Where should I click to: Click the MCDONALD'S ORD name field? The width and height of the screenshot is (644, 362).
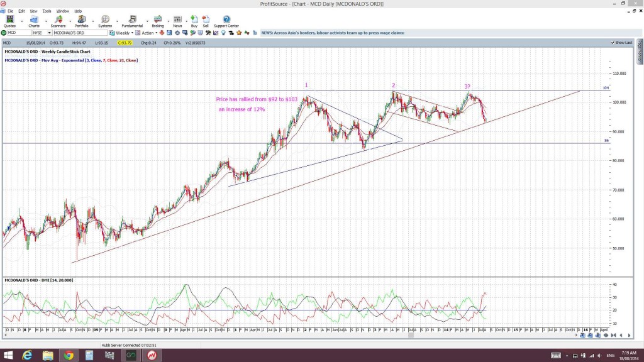[80, 33]
